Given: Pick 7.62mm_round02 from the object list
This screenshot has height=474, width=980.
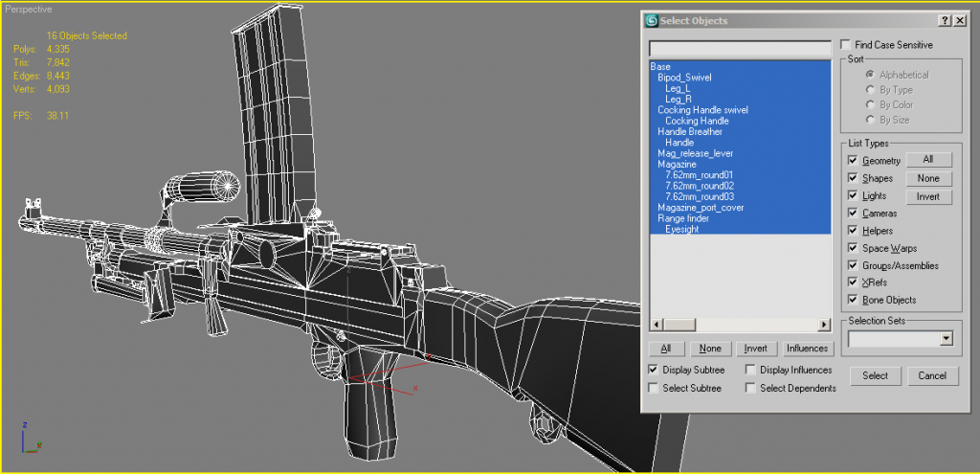Looking at the screenshot, I should coord(699,186).
